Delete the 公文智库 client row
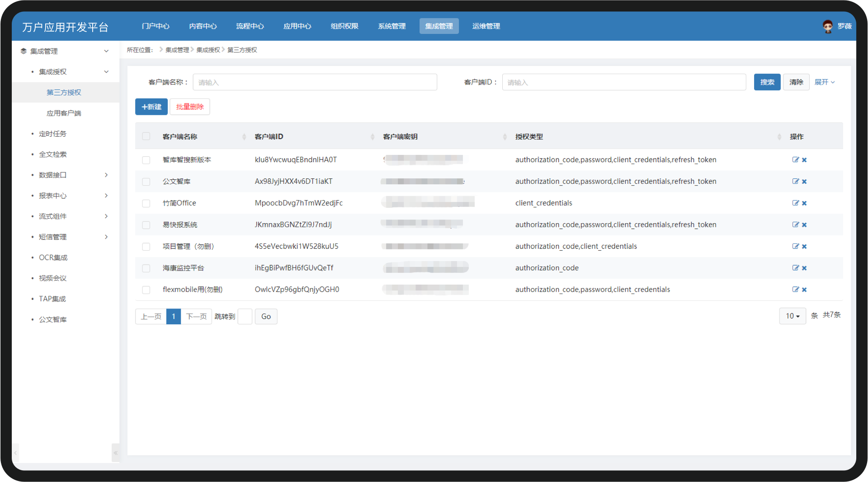Screen dimensions: 868x482 coord(804,182)
